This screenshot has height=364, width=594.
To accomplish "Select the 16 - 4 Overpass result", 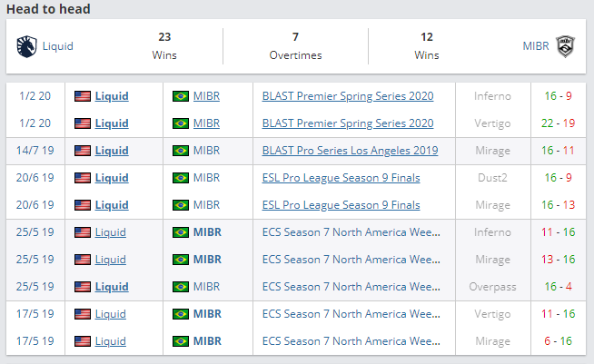I will (x=558, y=287).
